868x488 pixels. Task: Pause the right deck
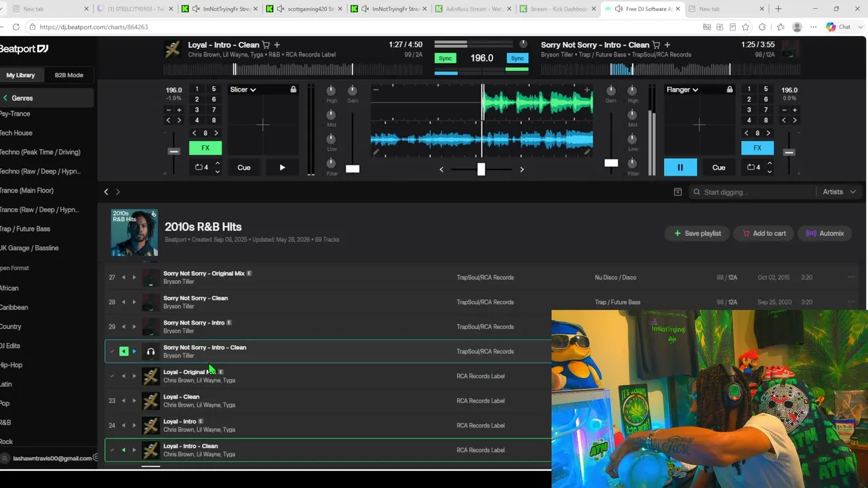pyautogui.click(x=680, y=167)
